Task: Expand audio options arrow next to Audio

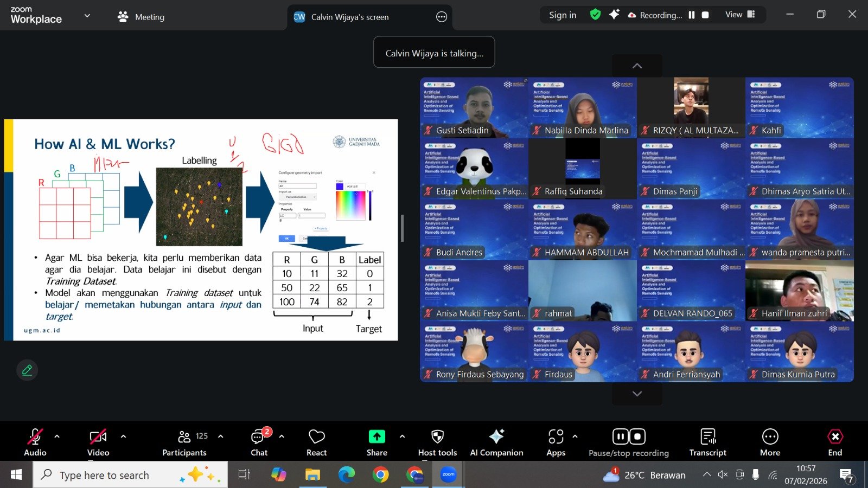Action: pyautogui.click(x=57, y=436)
